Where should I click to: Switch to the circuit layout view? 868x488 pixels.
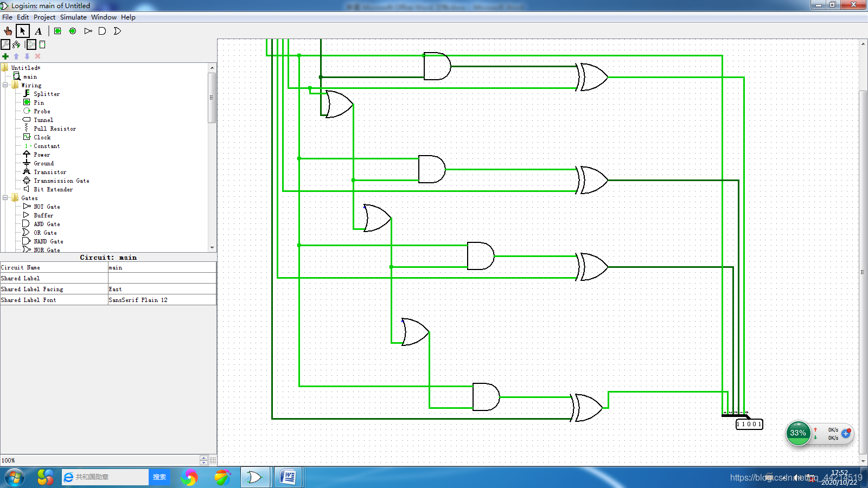click(31, 44)
